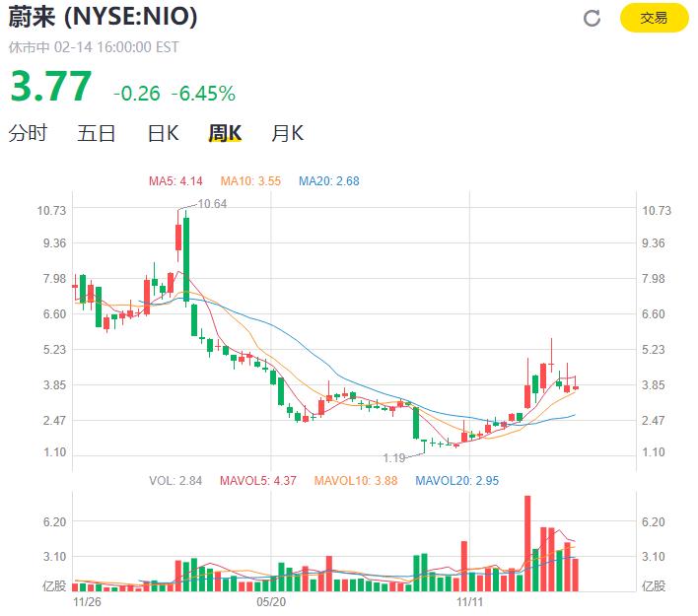The height and width of the screenshot is (616, 698).
Task: Click the MA5: 4.14 indicator label
Action: point(175,181)
